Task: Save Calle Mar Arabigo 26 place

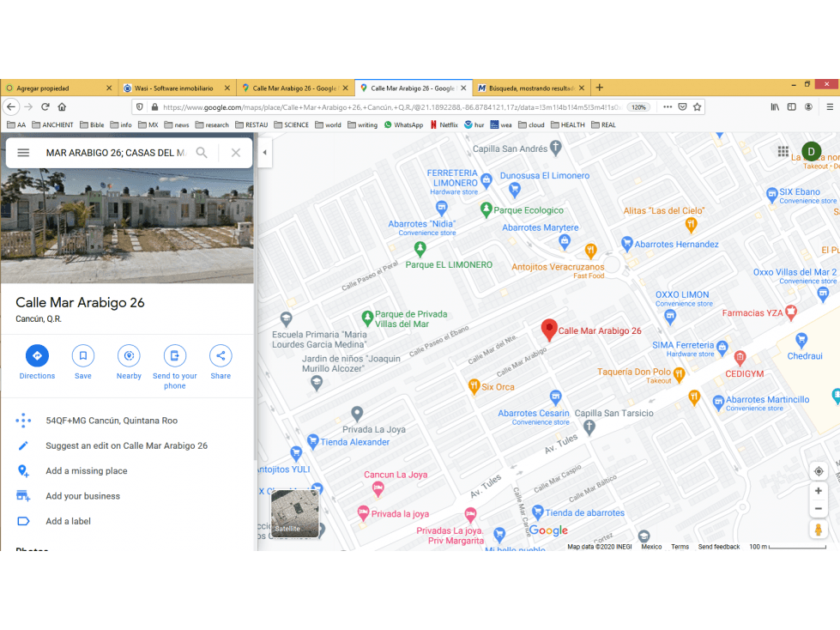Action: point(83,355)
